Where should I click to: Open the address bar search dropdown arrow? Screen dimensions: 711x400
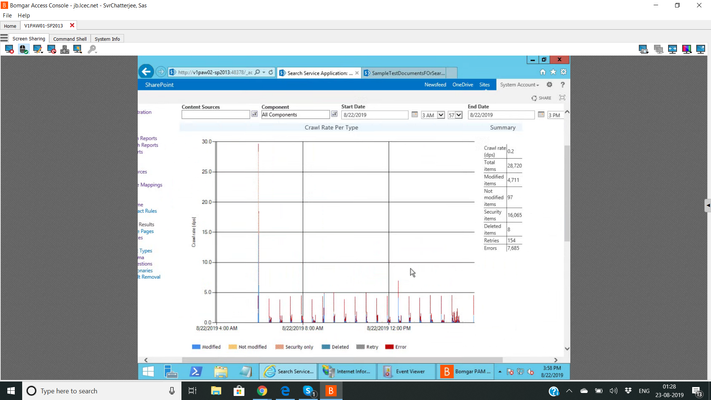(x=264, y=72)
